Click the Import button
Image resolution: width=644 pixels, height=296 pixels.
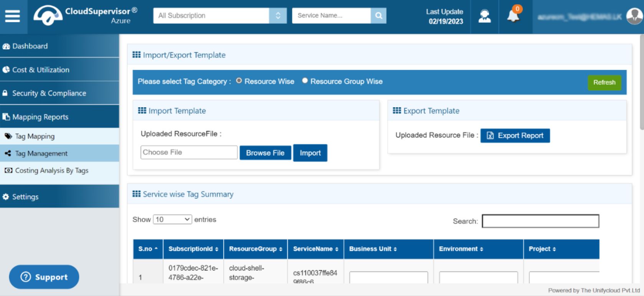coord(310,153)
